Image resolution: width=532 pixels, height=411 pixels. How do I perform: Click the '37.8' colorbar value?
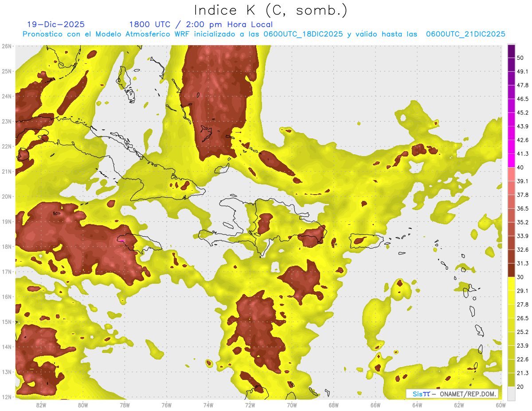(523, 195)
